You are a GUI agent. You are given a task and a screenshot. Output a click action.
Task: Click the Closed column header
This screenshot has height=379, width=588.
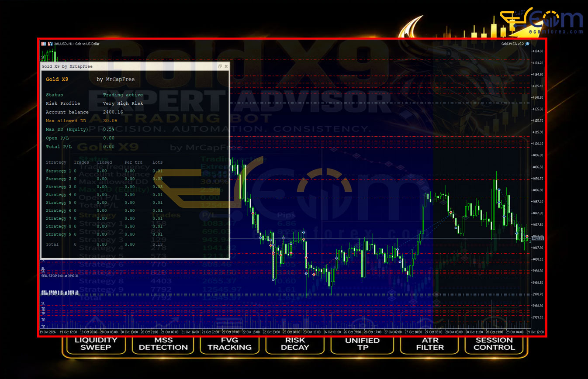[x=104, y=162]
